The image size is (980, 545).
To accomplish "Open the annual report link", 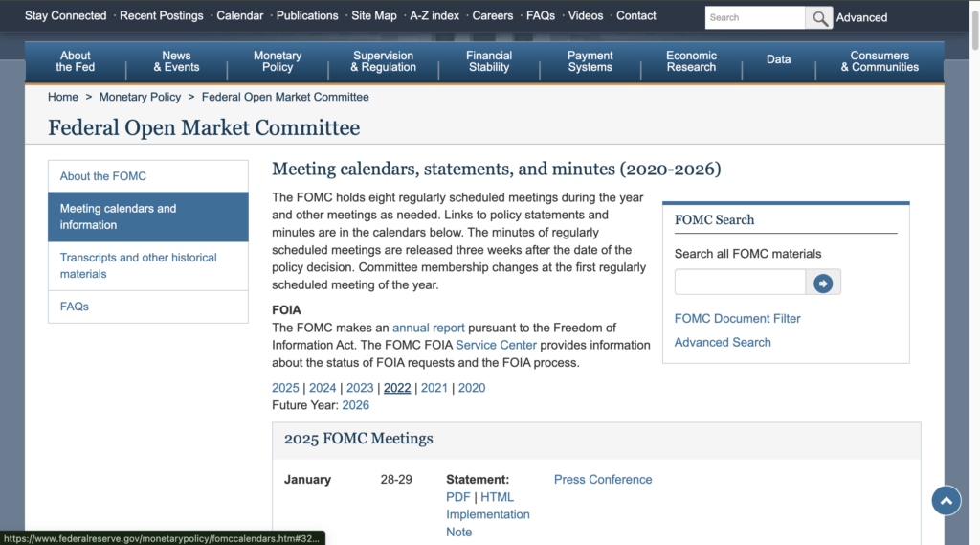I will (x=428, y=328).
